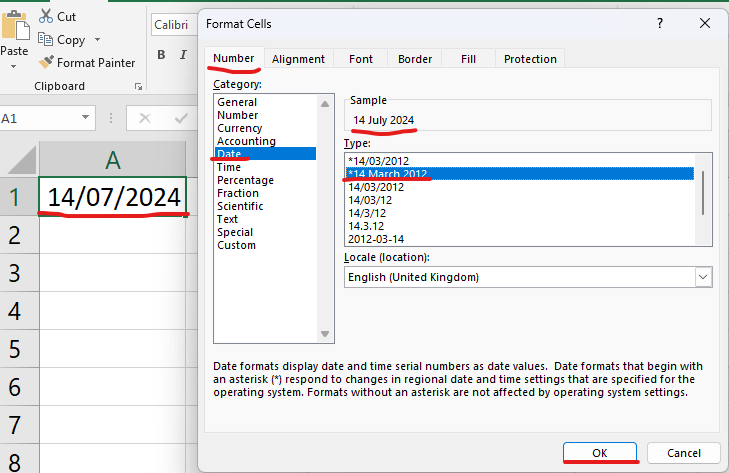Screen dimensions: 729x473
Task: Click the Calibri font name box
Action: click(x=173, y=25)
